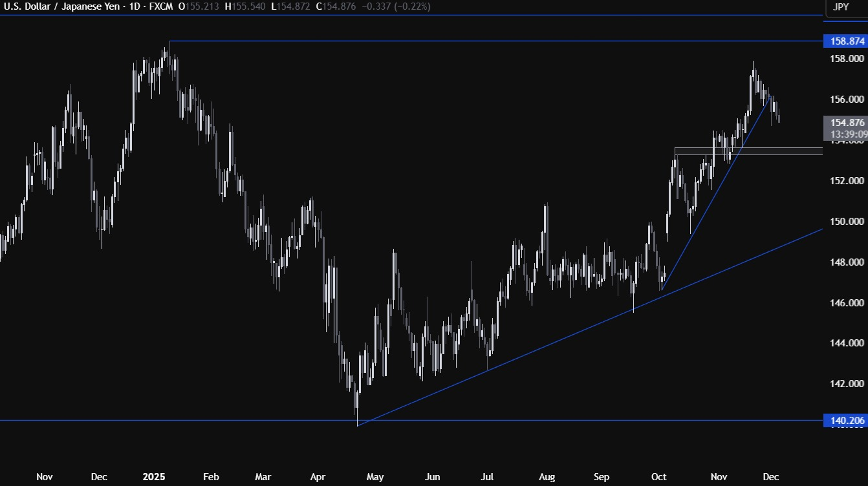Click the Apr label on time axis
The width and height of the screenshot is (868, 486).
[318, 477]
